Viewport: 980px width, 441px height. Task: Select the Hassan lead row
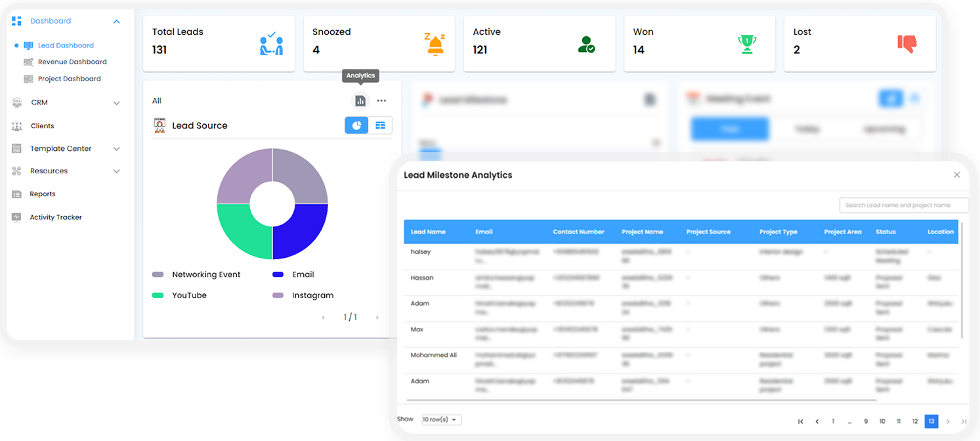pyautogui.click(x=681, y=283)
